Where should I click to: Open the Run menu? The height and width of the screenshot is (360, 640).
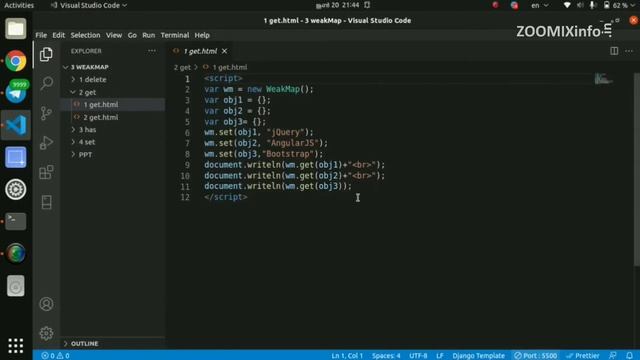(149, 35)
